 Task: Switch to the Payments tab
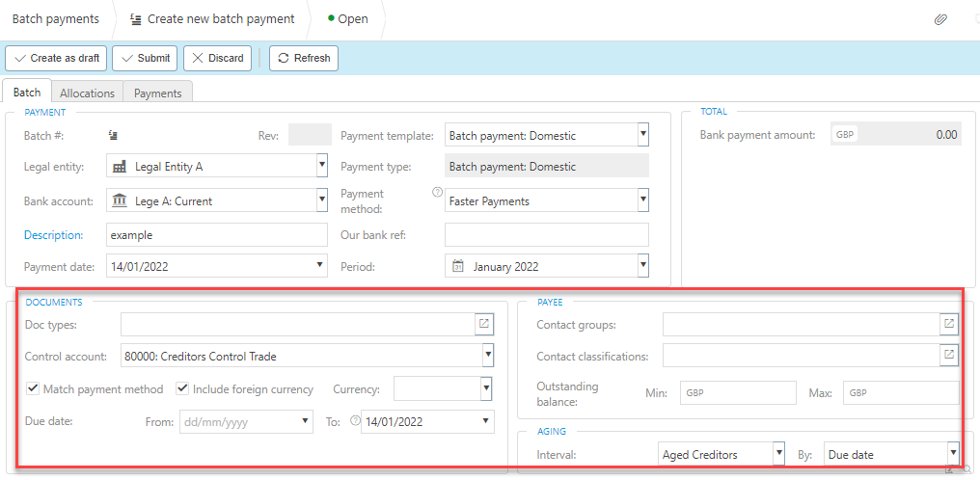point(158,93)
